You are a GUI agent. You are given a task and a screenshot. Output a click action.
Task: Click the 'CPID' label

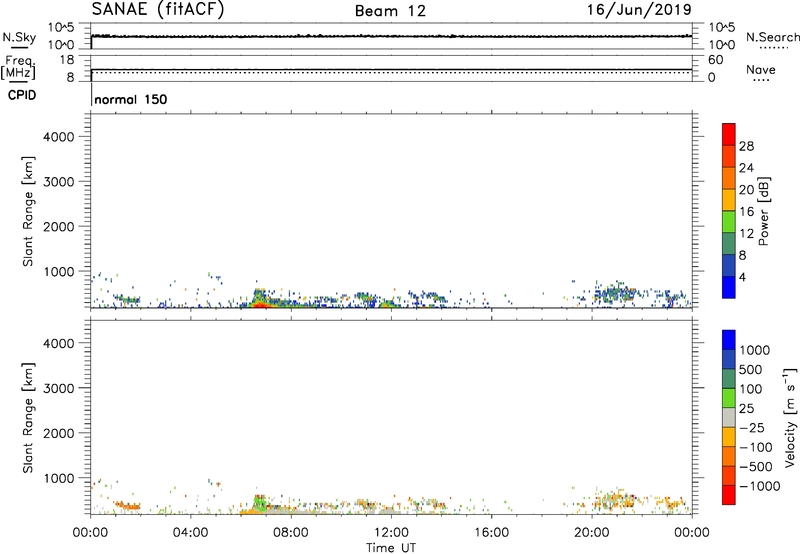pos(21,95)
